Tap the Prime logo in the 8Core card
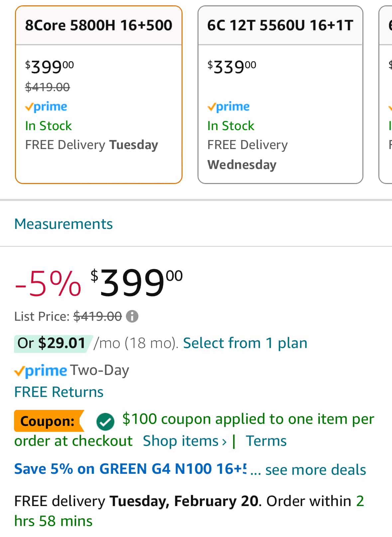 46,106
